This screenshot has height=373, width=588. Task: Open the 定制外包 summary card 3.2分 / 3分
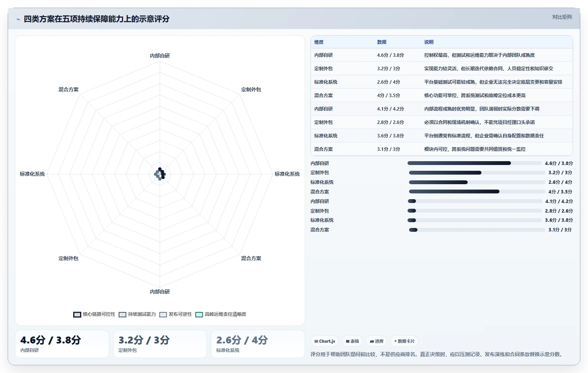tap(160, 344)
